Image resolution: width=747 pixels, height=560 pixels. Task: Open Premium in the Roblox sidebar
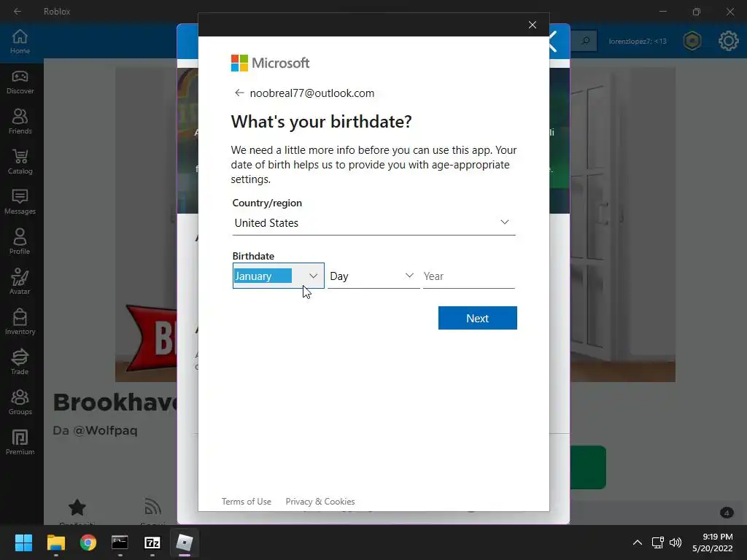pos(20,442)
